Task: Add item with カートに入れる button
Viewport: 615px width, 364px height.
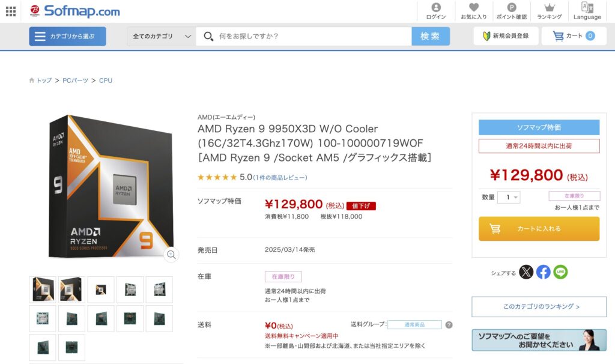Action: [539, 229]
